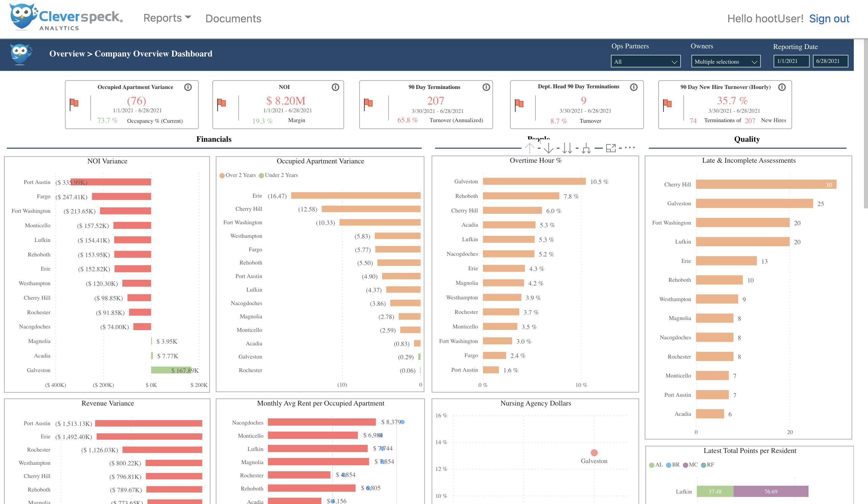
Task: Click the Cleverspeck Analytics logo
Action: pos(66,17)
